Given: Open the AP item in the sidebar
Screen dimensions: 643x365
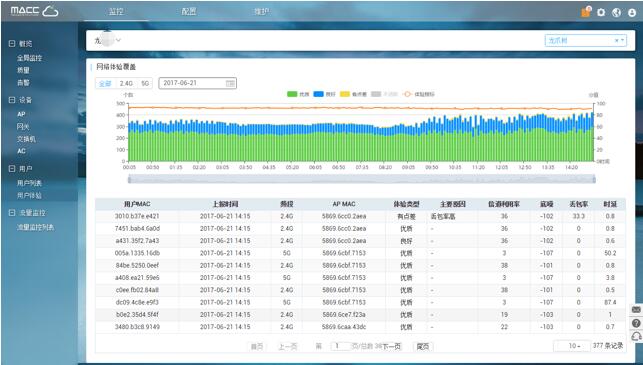Looking at the screenshot, I should pyautogui.click(x=21, y=114).
